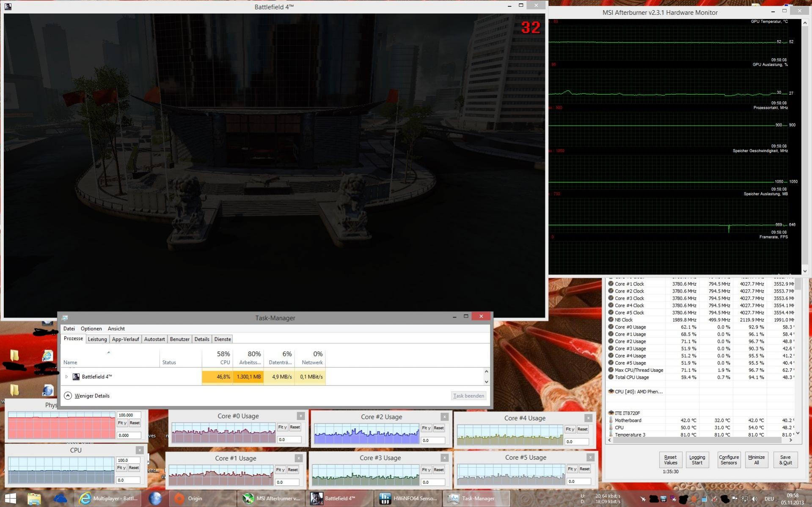Click the ITE IT8720F chip icon
Image resolution: width=812 pixels, height=507 pixels.
(611, 413)
